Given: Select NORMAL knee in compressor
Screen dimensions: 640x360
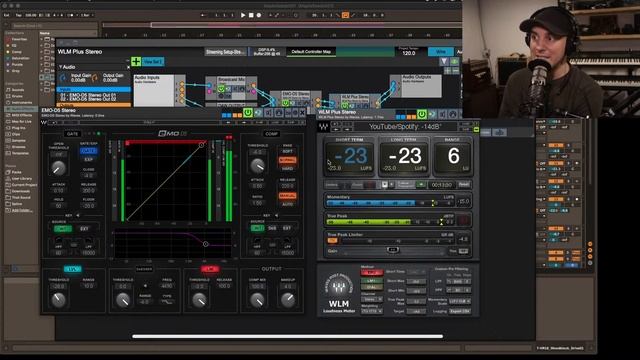Looking at the screenshot, I should [x=287, y=160].
